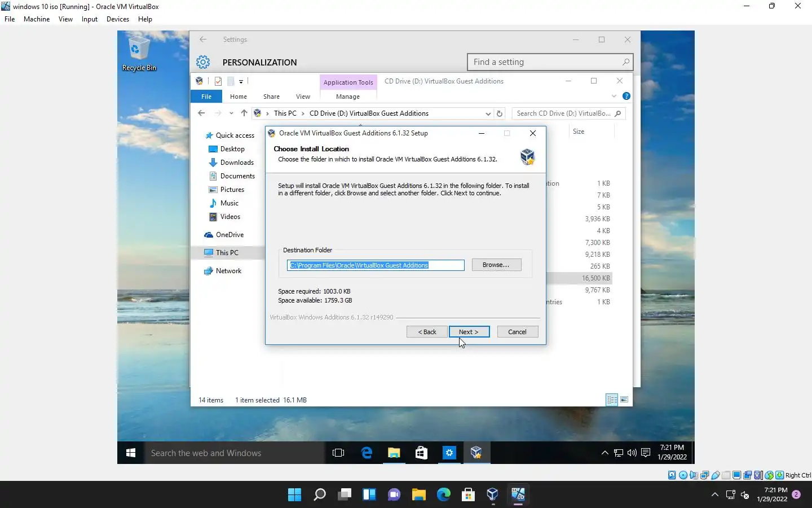This screenshot has height=508, width=812.
Task: Click guest tray network icon
Action: [x=619, y=453]
